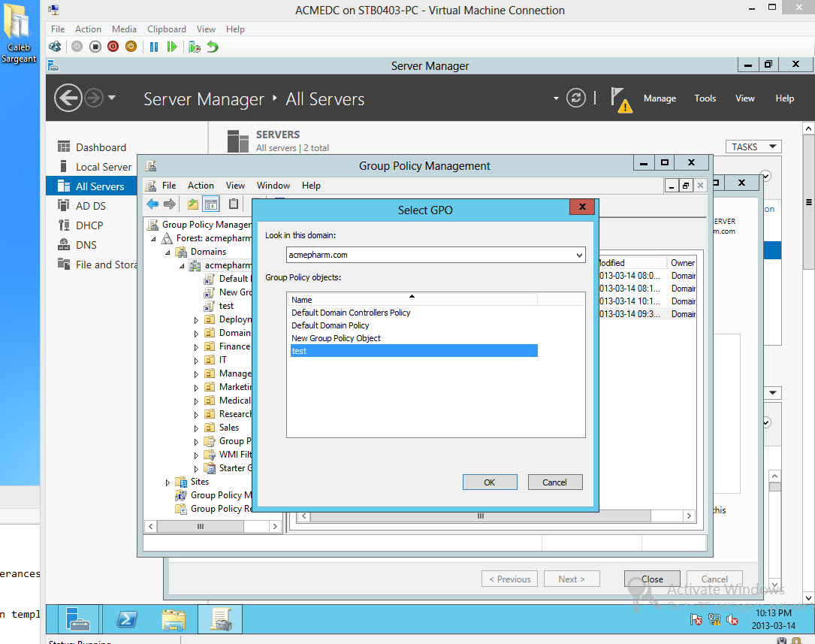The width and height of the screenshot is (815, 644).
Task: Open the VM Connection Action menu
Action: click(88, 29)
